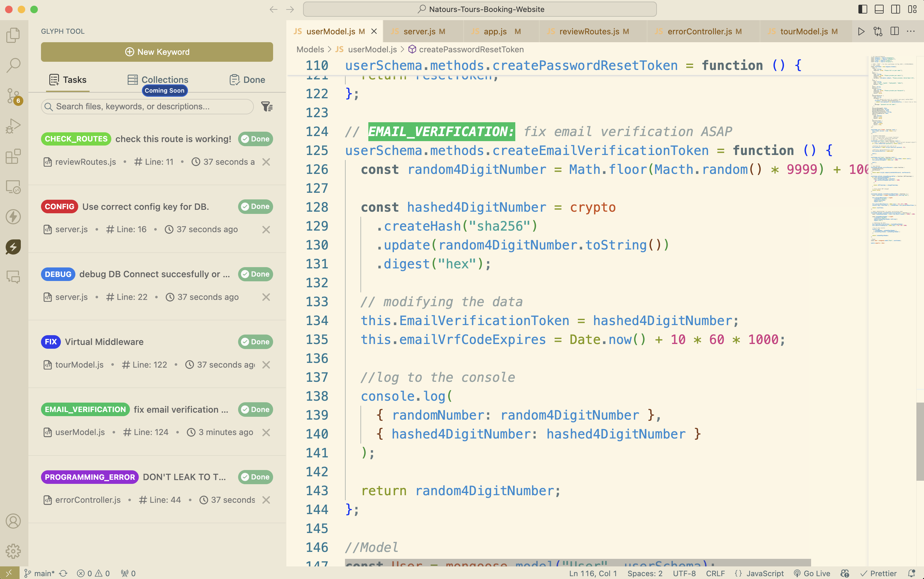Viewport: 924px width, 579px height.
Task: Click the New Keyword button
Action: pyautogui.click(x=157, y=52)
